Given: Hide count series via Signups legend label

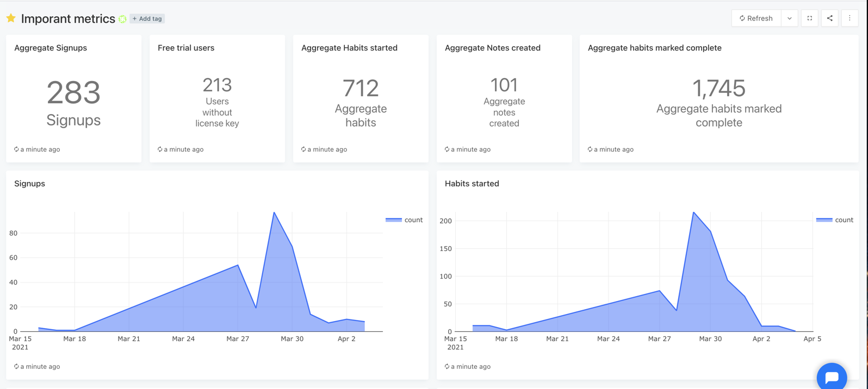Looking at the screenshot, I should pyautogui.click(x=413, y=220).
